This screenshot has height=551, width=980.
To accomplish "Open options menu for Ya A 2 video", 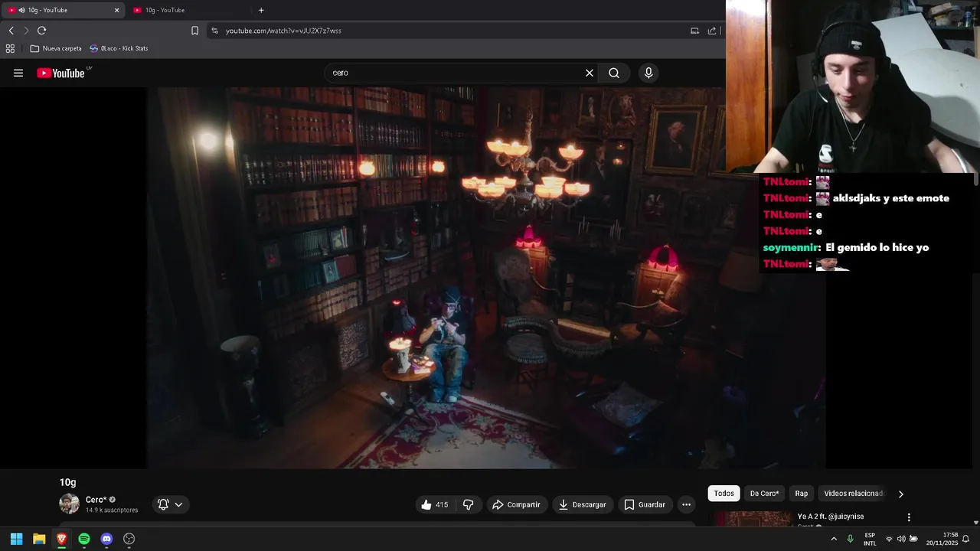I will tap(909, 517).
